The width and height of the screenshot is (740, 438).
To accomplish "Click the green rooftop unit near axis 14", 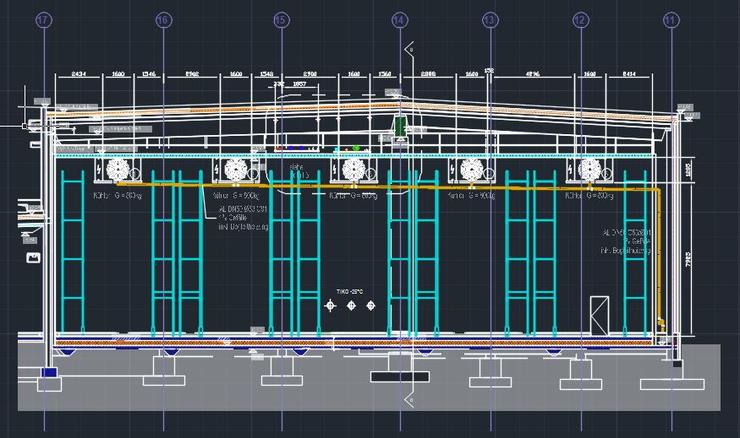I will click(399, 126).
